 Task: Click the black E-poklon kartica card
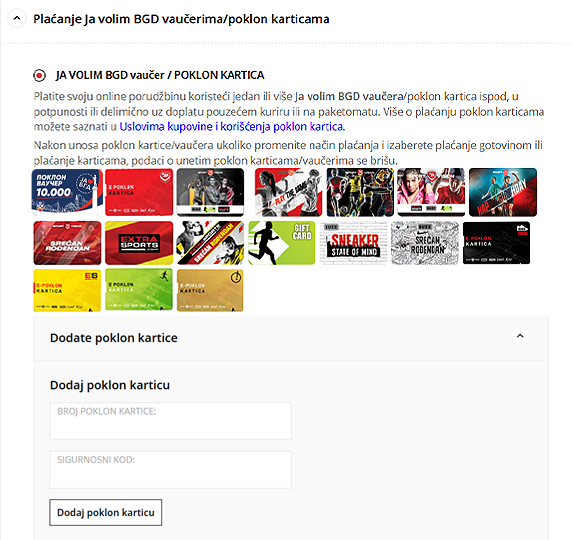pyautogui.click(x=496, y=243)
